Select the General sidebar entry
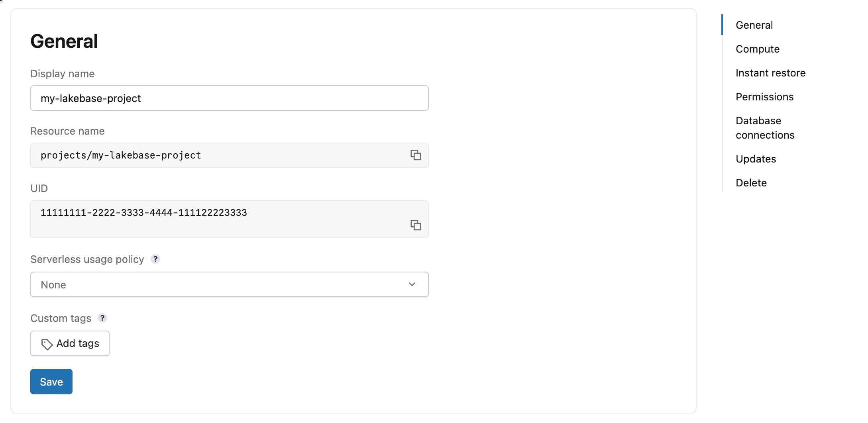Image resolution: width=868 pixels, height=423 pixels. coord(754,25)
